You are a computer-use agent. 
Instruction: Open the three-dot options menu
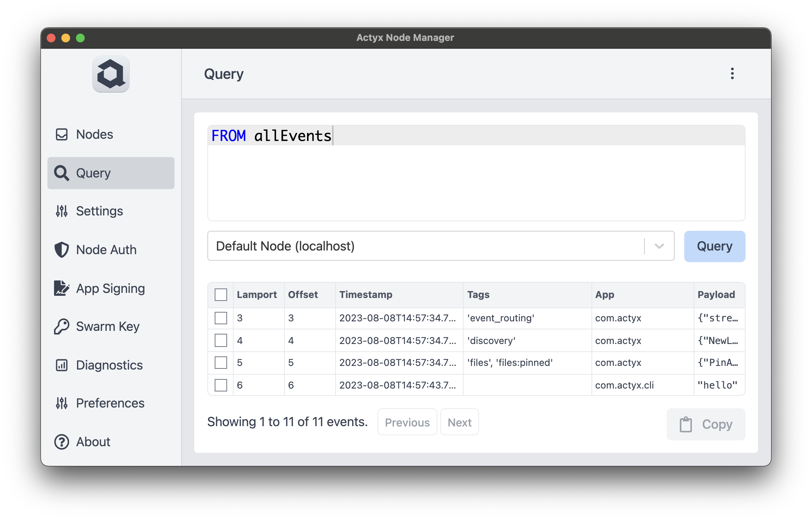(x=732, y=74)
